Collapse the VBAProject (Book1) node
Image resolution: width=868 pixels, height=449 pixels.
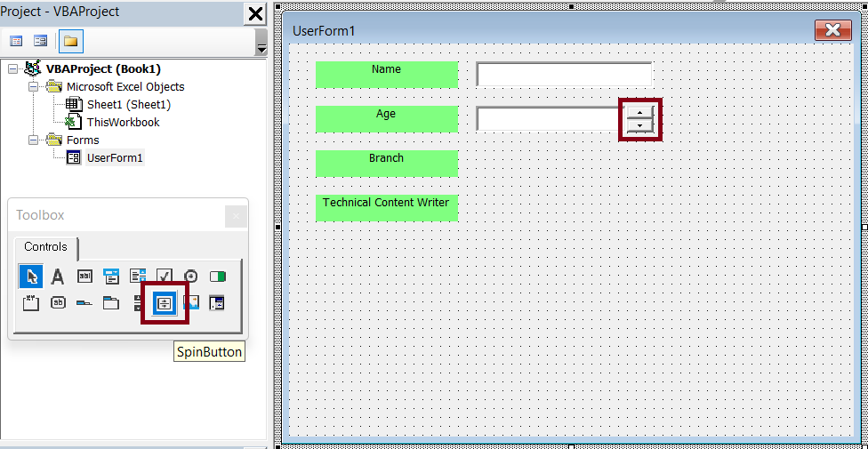[x=13, y=69]
